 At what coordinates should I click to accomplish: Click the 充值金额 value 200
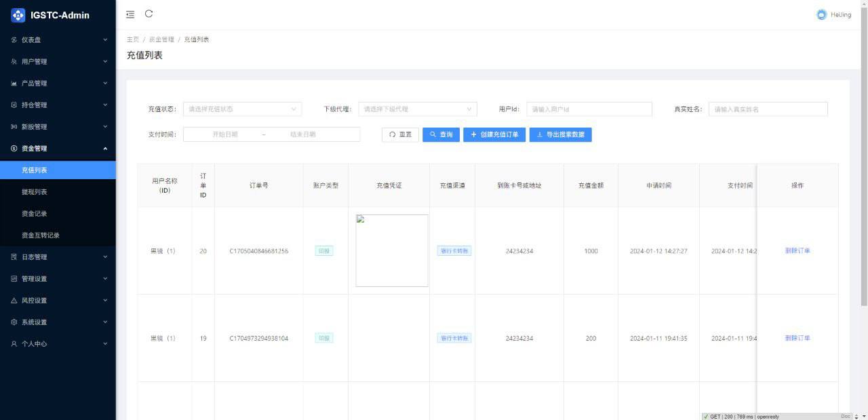[591, 338]
